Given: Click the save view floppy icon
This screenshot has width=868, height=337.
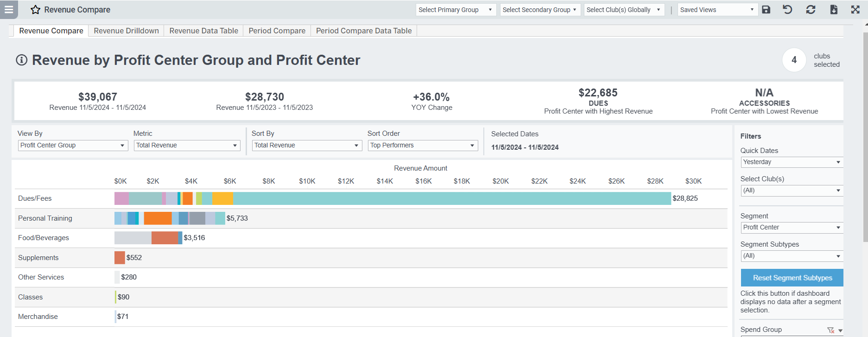Looking at the screenshot, I should coord(766,10).
